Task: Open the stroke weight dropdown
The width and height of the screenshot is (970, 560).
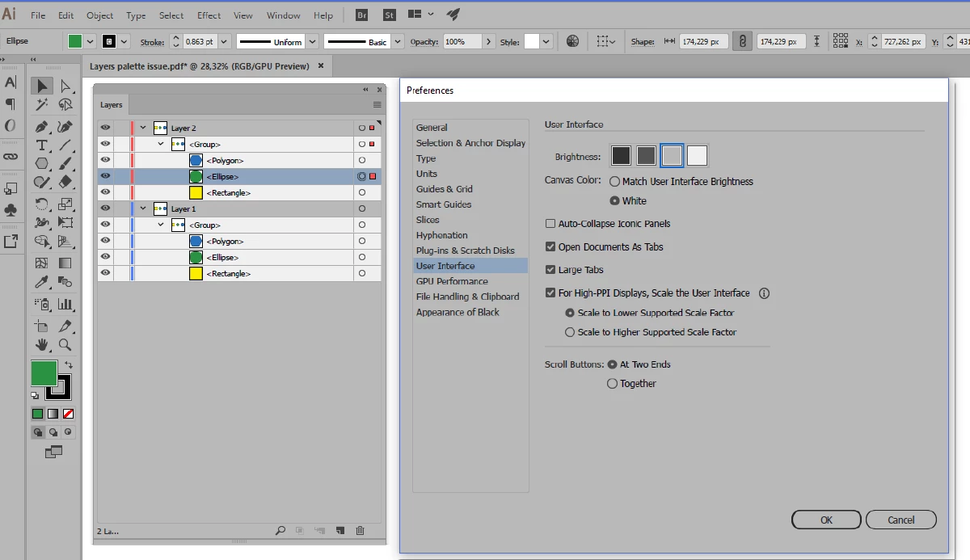Action: pos(223,41)
